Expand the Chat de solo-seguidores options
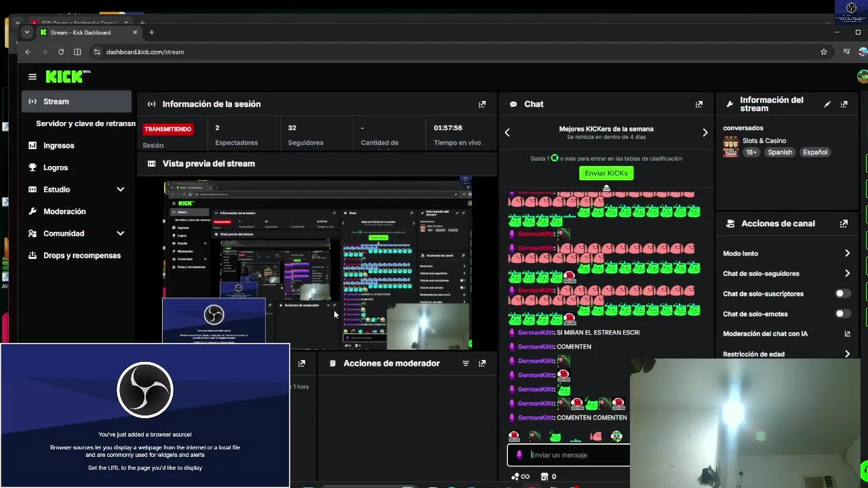Viewport: 868px width, 488px height. 848,274
